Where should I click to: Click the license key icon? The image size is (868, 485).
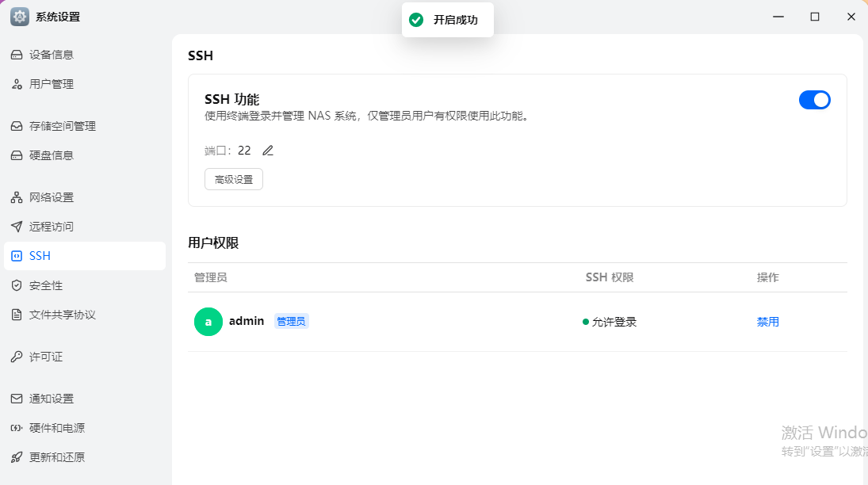tap(17, 357)
